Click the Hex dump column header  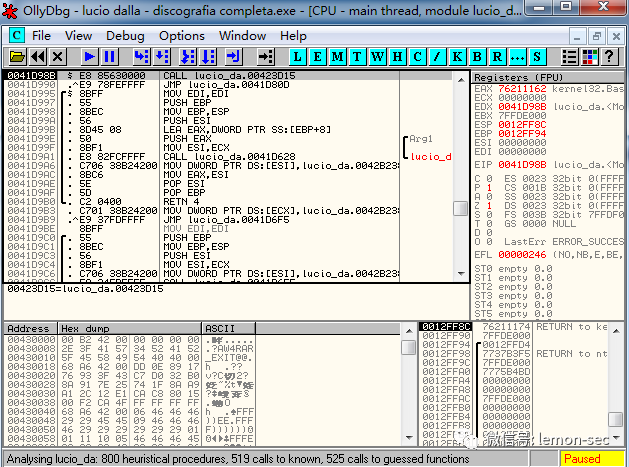tap(129, 329)
